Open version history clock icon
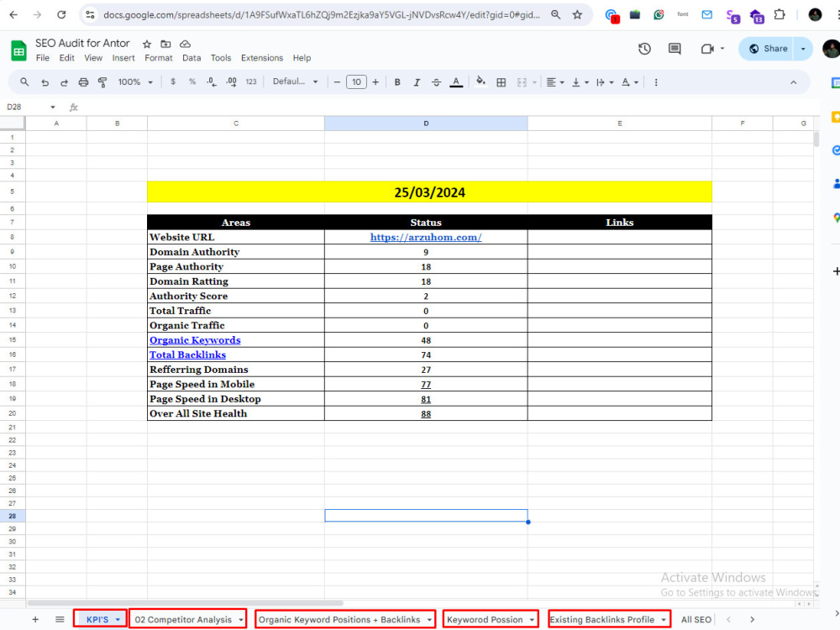The width and height of the screenshot is (840, 630). (644, 49)
